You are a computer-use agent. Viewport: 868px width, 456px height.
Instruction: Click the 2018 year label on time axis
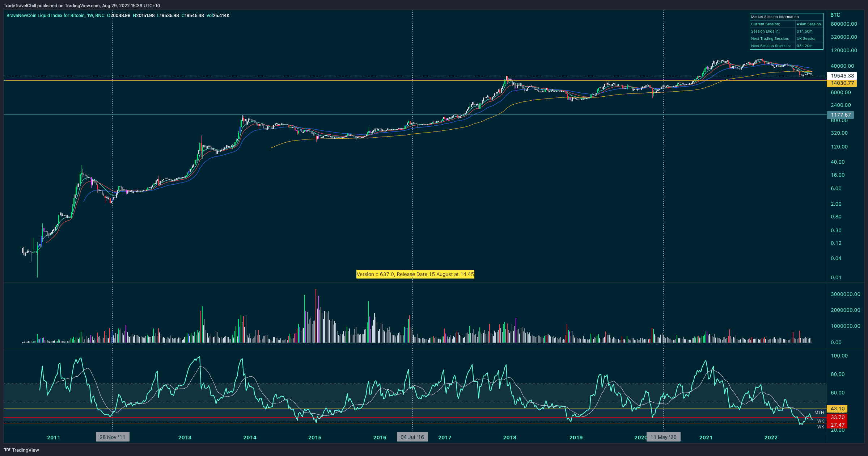click(x=510, y=437)
